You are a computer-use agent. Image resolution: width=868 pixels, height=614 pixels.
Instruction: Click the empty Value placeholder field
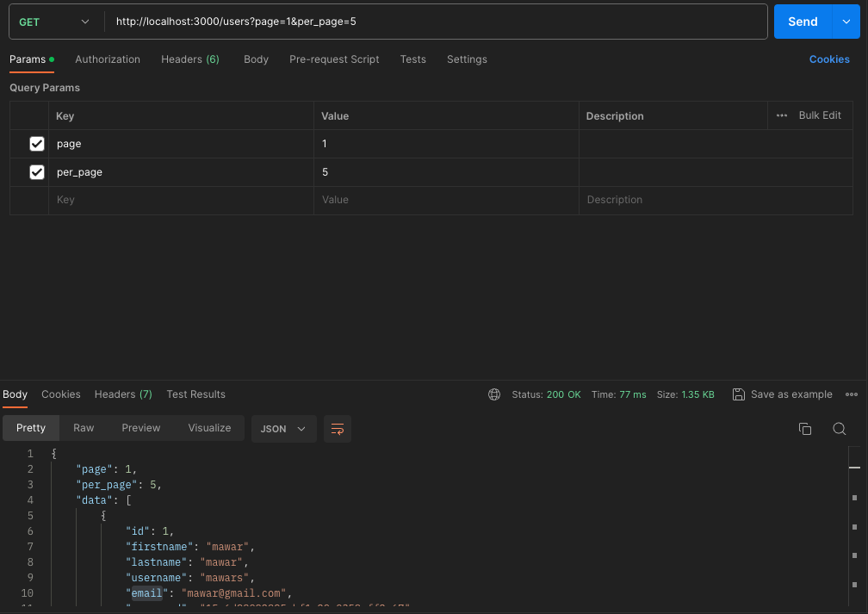(x=446, y=200)
